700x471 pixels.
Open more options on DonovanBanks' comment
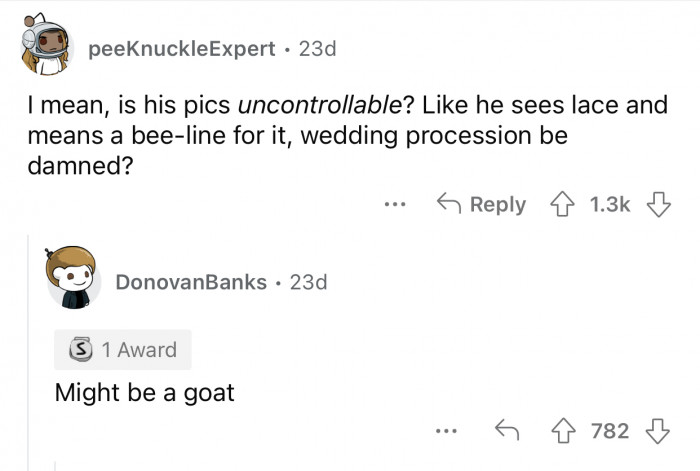tap(446, 431)
